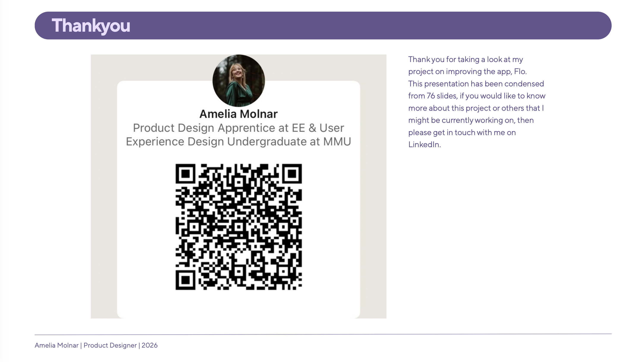Click the name Amelia Molnar on card

tap(239, 114)
